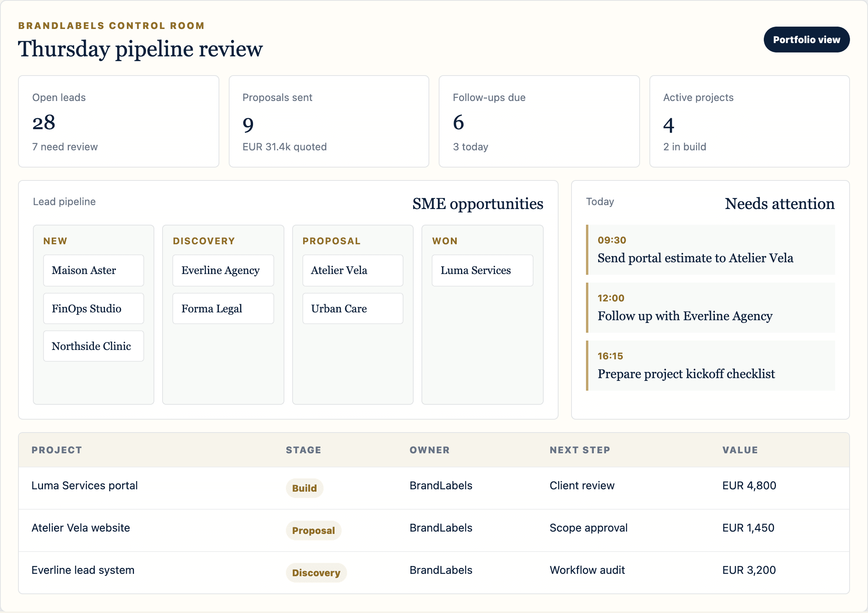
Task: Open the 16:15 Prepare project kickoff checklist task
Action: coord(711,366)
